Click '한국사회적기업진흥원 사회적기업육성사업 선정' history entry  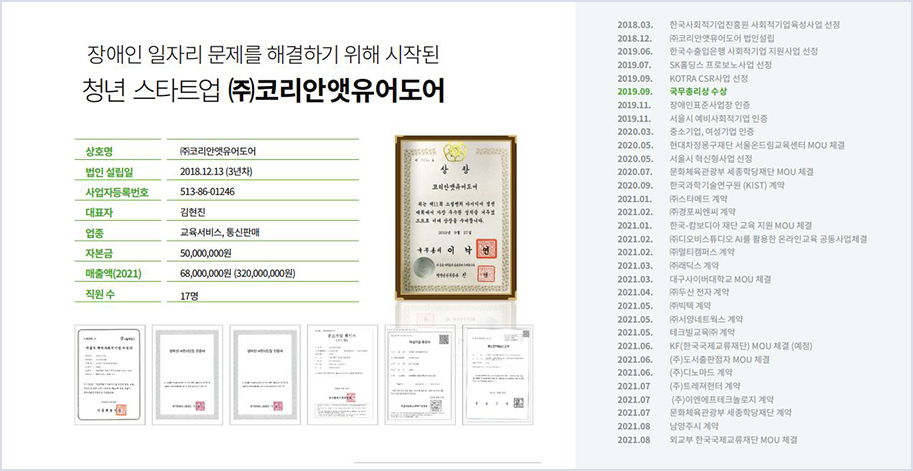pyautogui.click(x=755, y=25)
